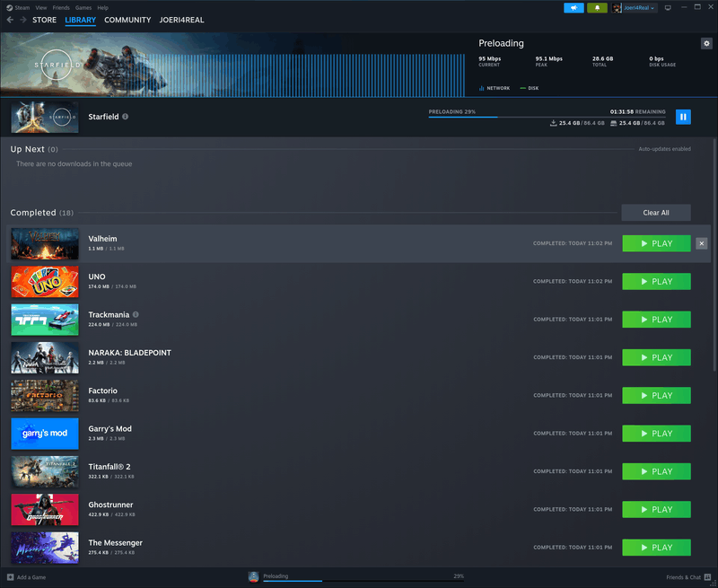Click the Factorio thumbnail
718x588 pixels.
[45, 396]
